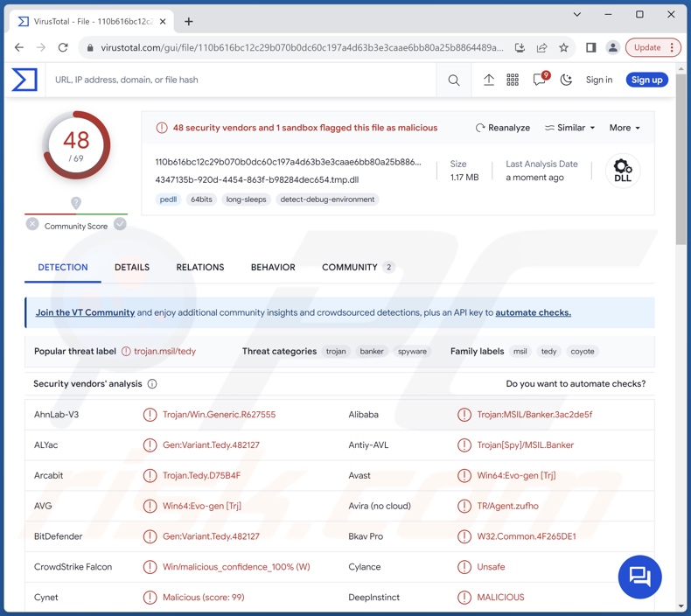Open Join the VT Community link

(x=85, y=312)
